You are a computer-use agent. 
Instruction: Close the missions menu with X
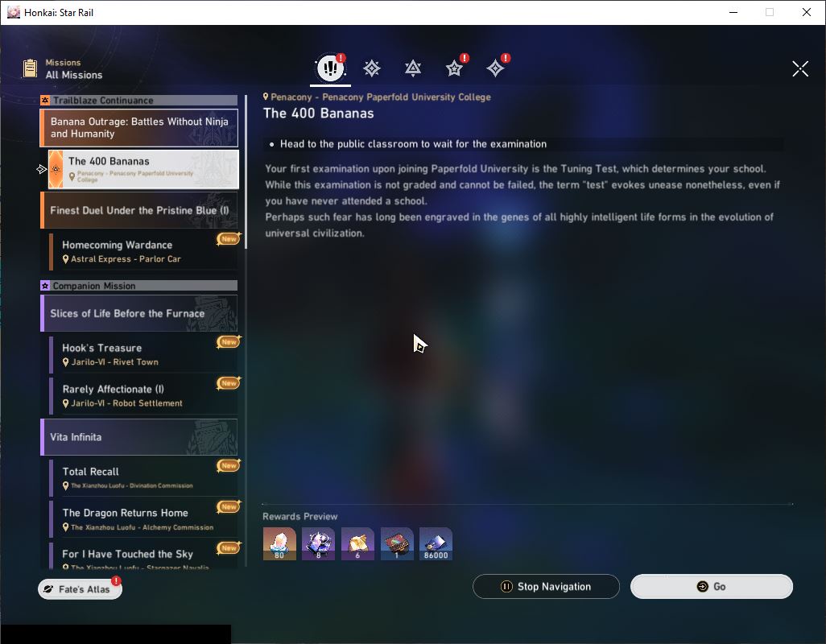coord(800,68)
